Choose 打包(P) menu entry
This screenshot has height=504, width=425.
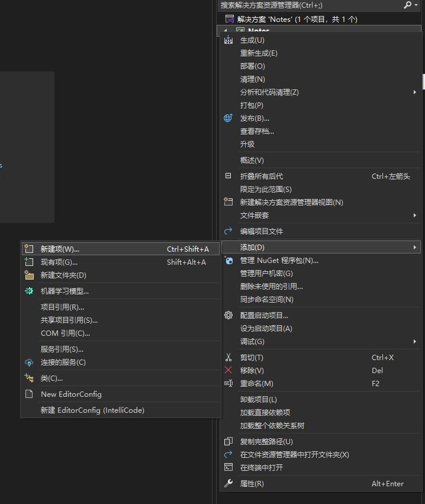pos(321,105)
